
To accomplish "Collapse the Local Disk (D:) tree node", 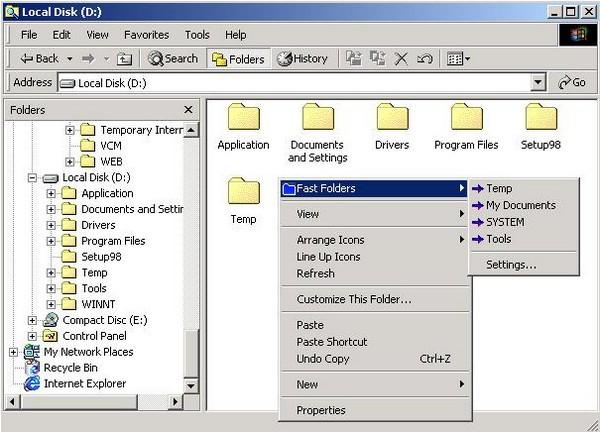I will click(35, 178).
